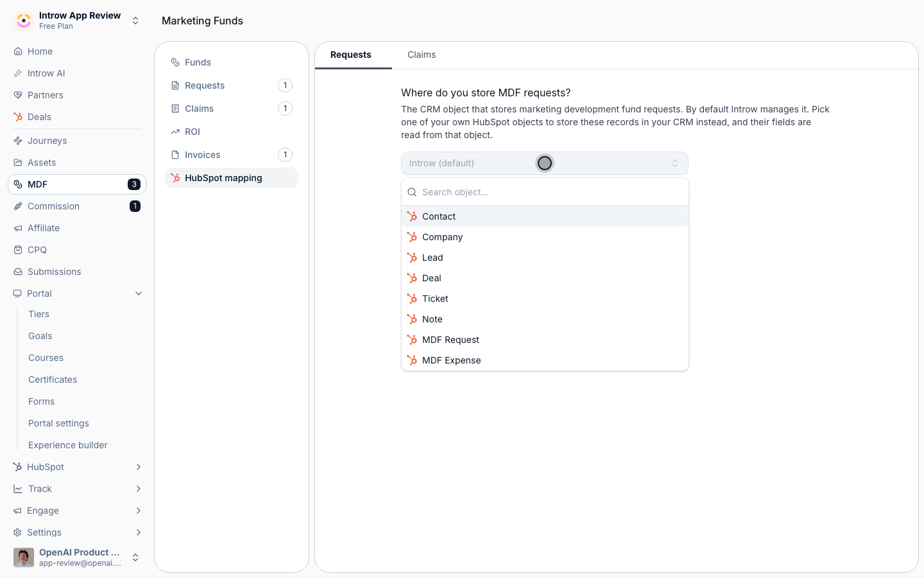Choose the Ticket HubSpot object
This screenshot has height=578, width=924.
(545, 299)
